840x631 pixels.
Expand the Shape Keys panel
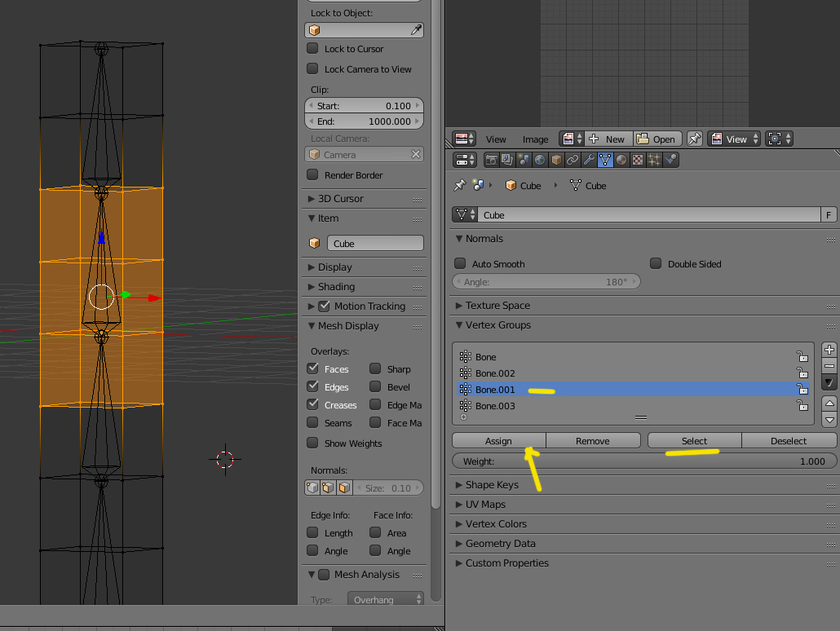click(x=492, y=485)
